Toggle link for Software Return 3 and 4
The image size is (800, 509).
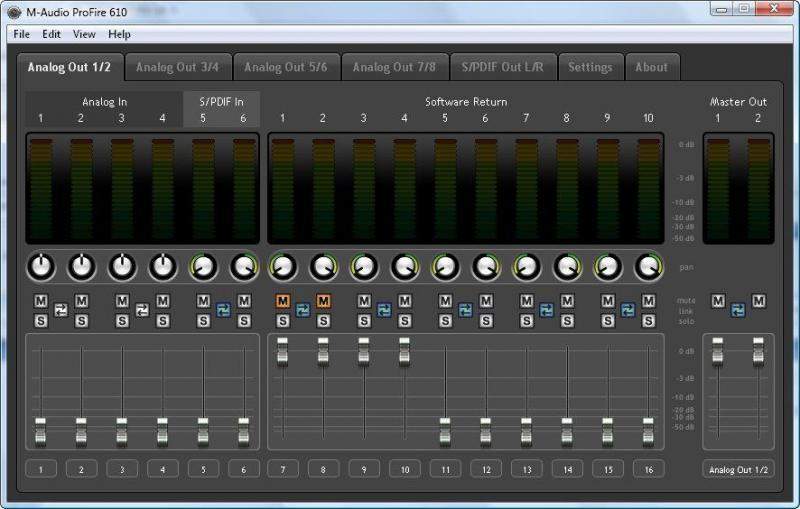pyautogui.click(x=384, y=310)
